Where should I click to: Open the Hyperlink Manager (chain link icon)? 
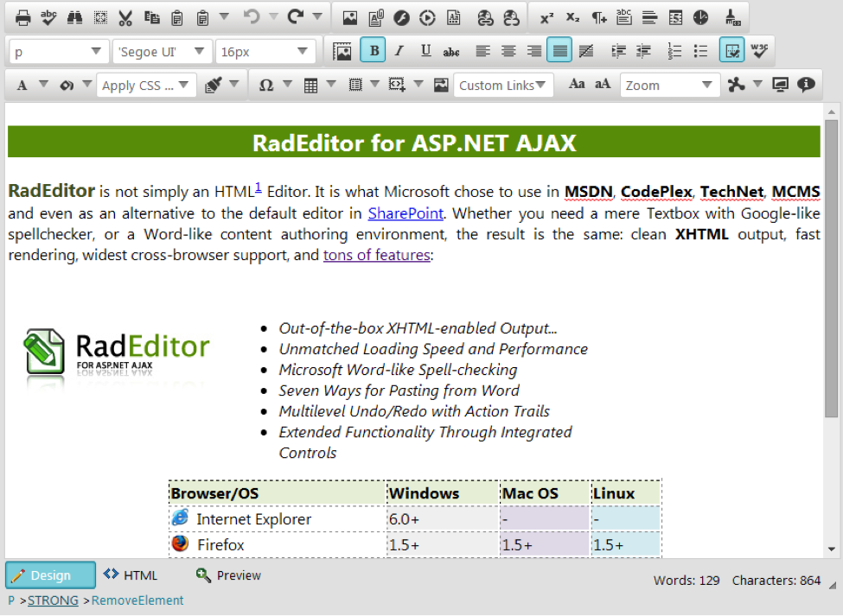pyautogui.click(x=485, y=18)
